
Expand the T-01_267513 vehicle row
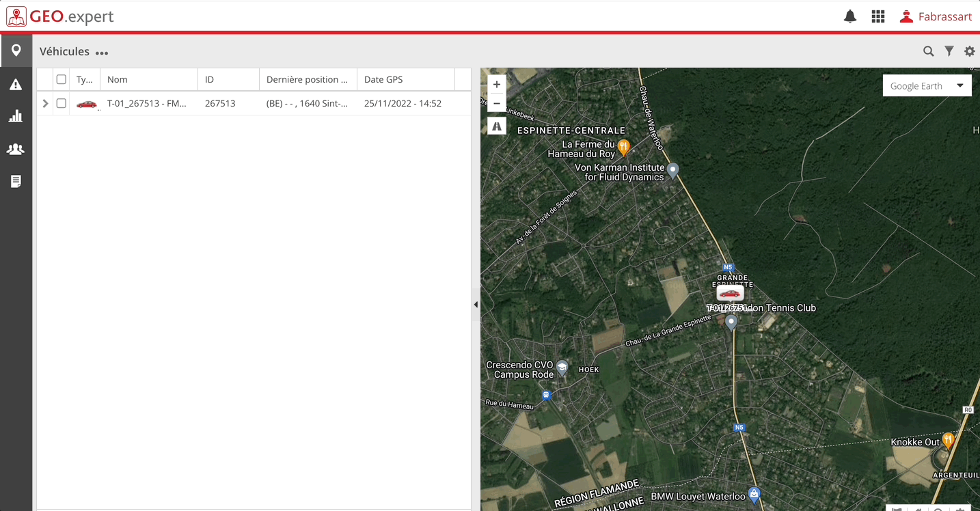(x=46, y=104)
